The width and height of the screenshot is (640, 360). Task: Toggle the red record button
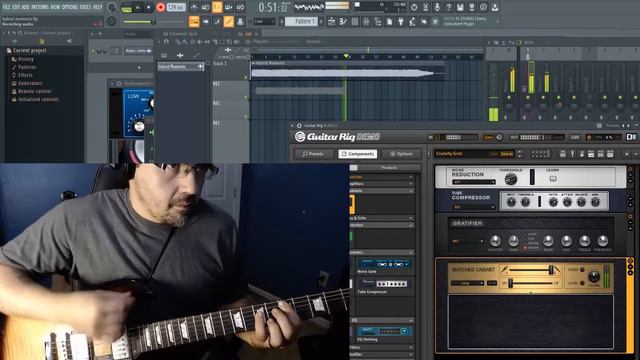(x=160, y=7)
